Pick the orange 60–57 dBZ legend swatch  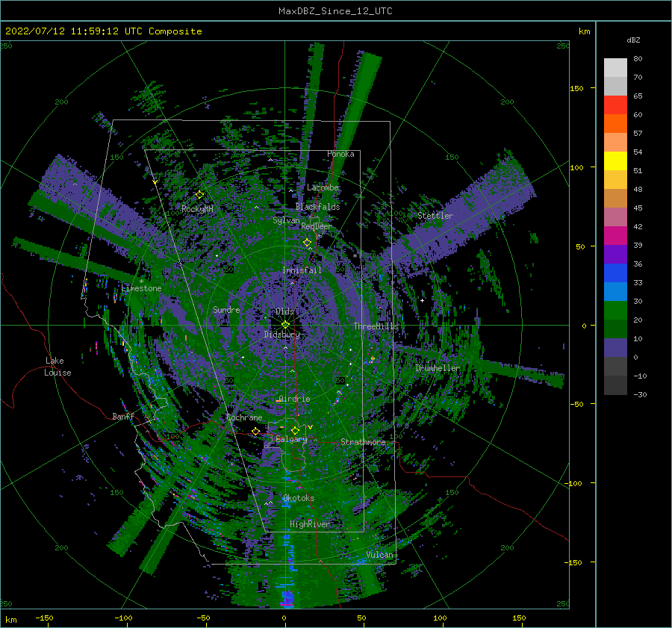click(x=615, y=123)
